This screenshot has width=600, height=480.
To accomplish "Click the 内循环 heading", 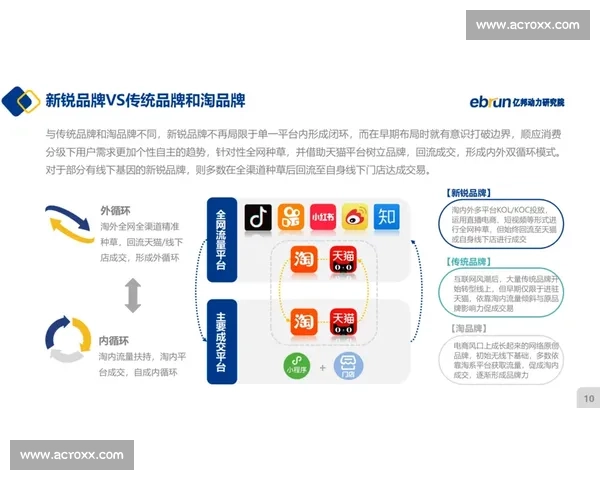I will click(x=114, y=341).
